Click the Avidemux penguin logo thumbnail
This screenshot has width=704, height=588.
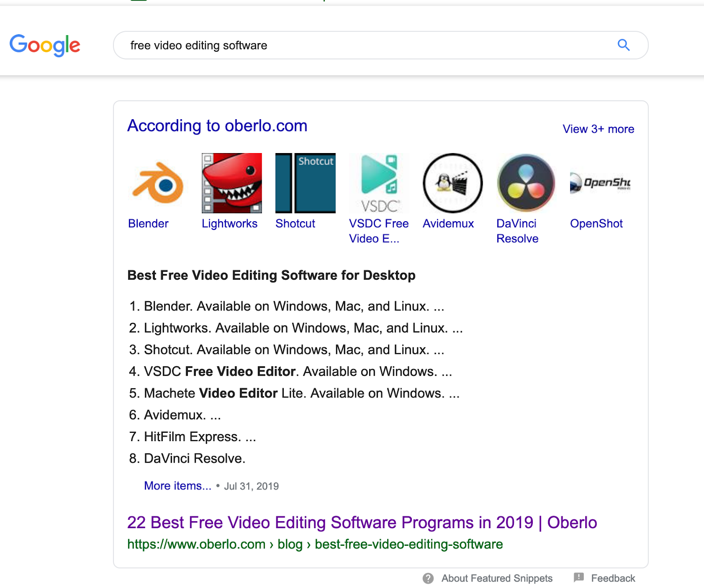coord(453,183)
